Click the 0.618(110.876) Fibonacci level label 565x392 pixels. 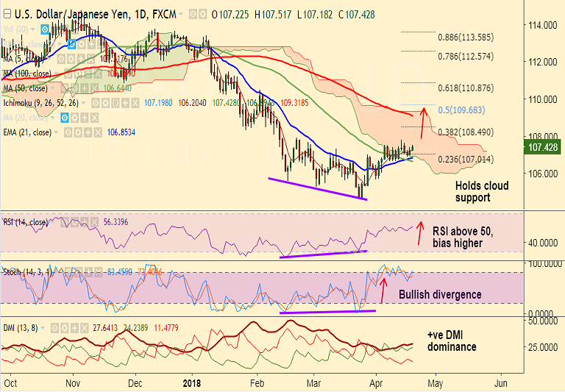[x=466, y=88]
